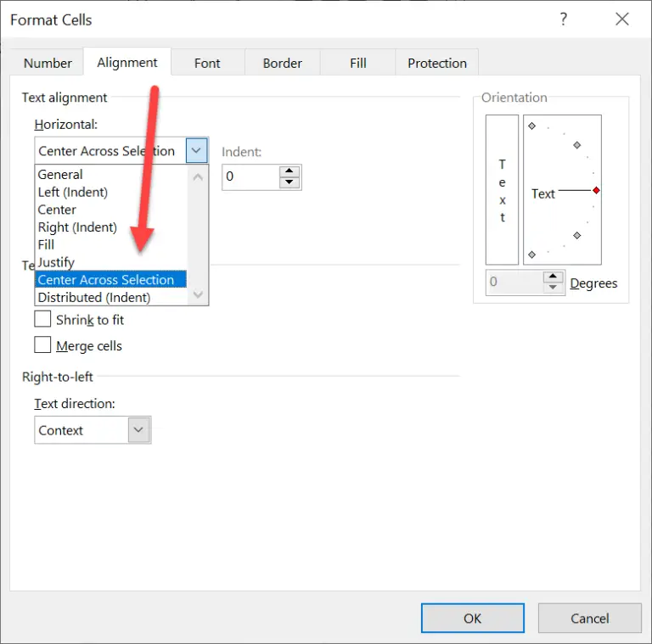The height and width of the screenshot is (644, 652).
Task: Enable the Shrink to fit checkbox
Action: tap(42, 320)
